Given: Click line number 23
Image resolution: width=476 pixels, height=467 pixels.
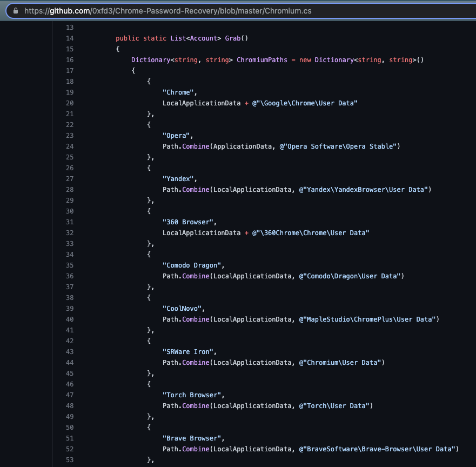Looking at the screenshot, I should [70, 136].
